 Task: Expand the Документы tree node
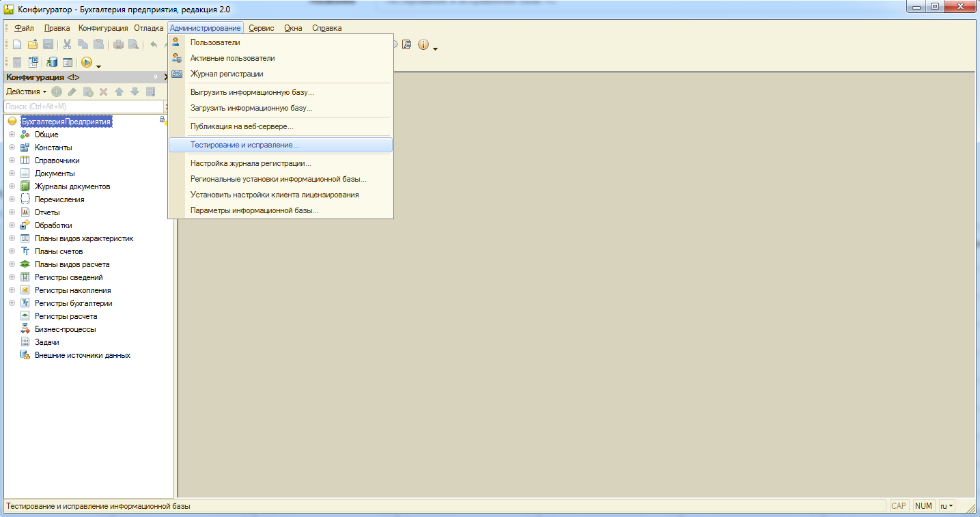12,173
